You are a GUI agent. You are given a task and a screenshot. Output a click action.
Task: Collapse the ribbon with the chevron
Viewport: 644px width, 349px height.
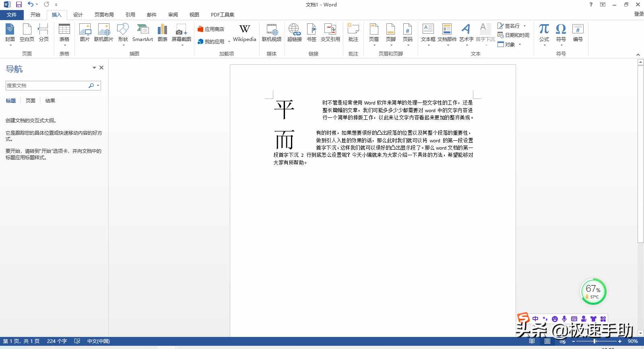pos(638,54)
